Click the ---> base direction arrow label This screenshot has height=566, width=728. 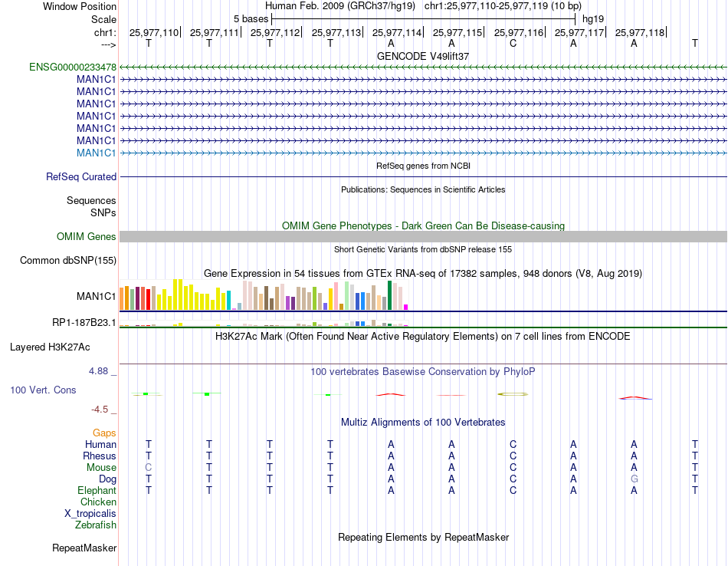point(108,44)
